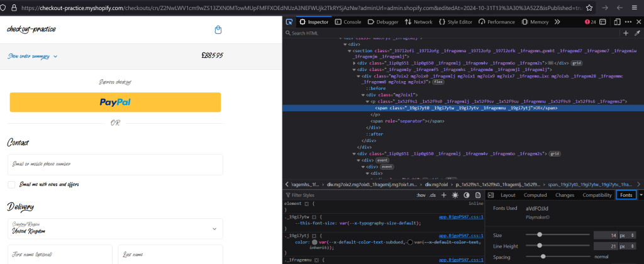Screen dimensions: 644x264
Task: Click the element picker icon in DevTools
Action: point(289,21)
